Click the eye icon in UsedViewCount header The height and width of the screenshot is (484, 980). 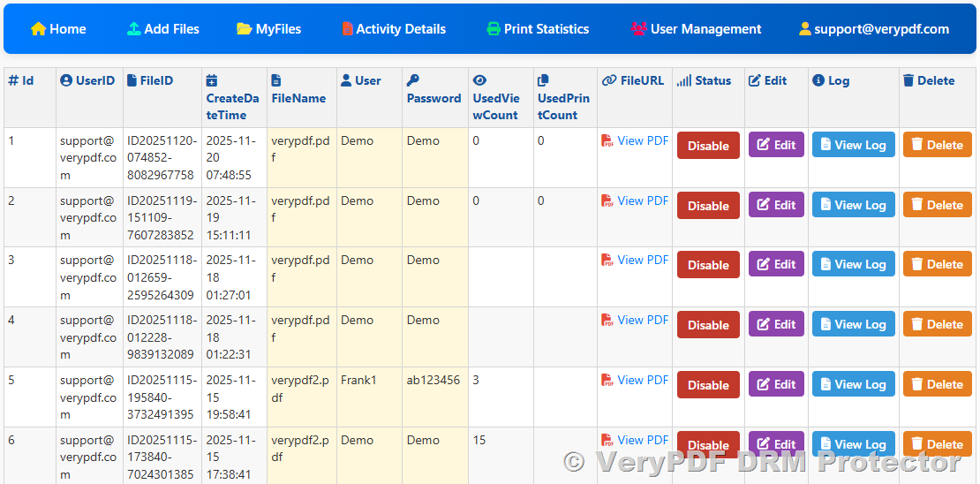[x=479, y=80]
